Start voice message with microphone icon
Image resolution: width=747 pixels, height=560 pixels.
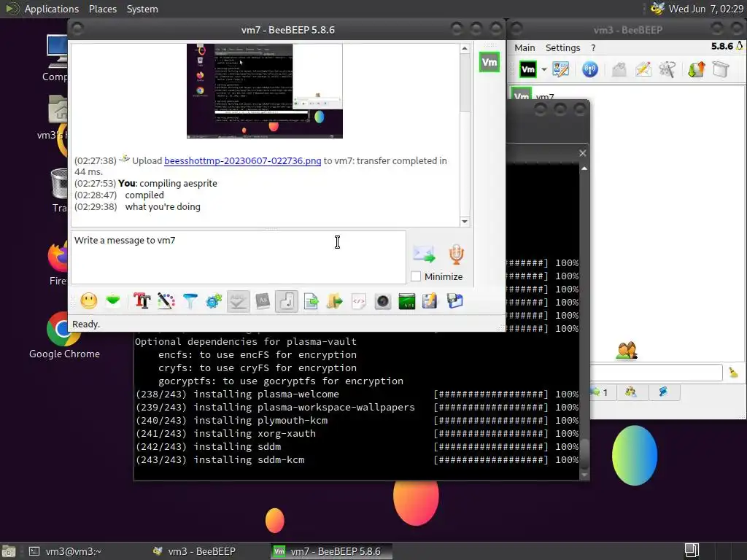click(456, 254)
